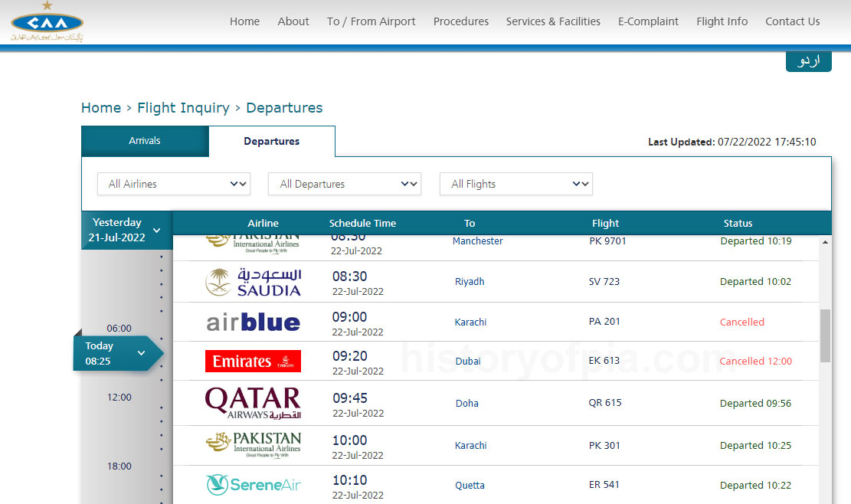
Task: Open the All Flights dropdown
Action: 516,184
